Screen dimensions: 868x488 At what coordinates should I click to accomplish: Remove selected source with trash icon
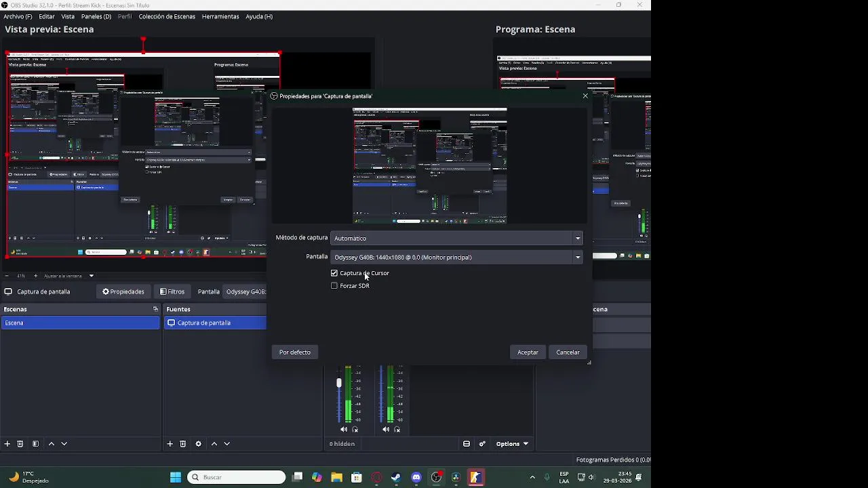pyautogui.click(x=183, y=444)
